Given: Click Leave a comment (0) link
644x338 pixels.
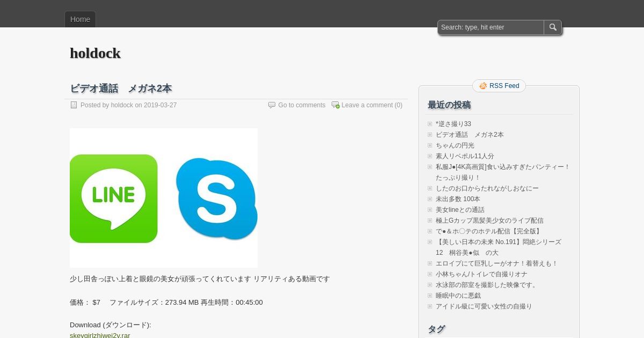Looking at the screenshot, I should tap(372, 105).
